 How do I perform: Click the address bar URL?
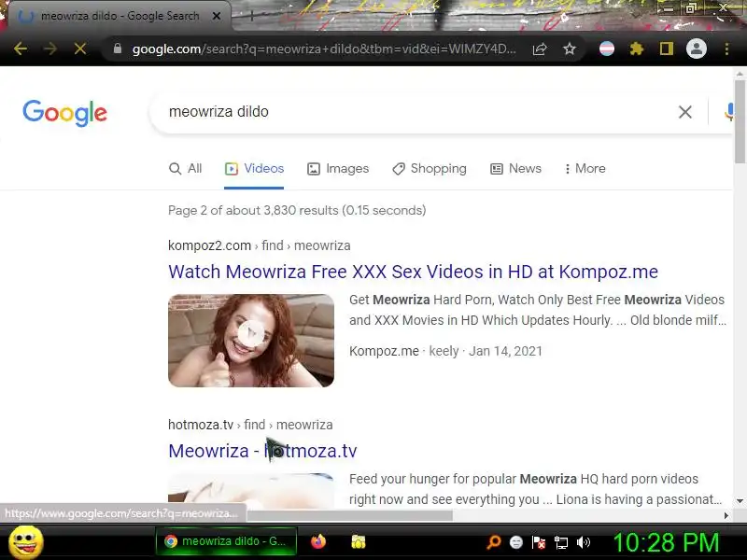(x=324, y=49)
